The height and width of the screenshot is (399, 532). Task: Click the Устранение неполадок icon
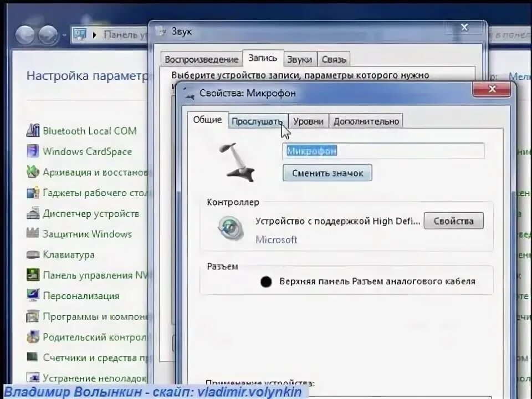pos(33,377)
